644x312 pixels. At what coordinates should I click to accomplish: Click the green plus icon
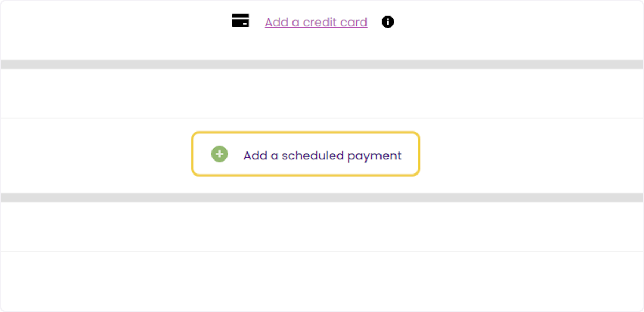(x=219, y=154)
